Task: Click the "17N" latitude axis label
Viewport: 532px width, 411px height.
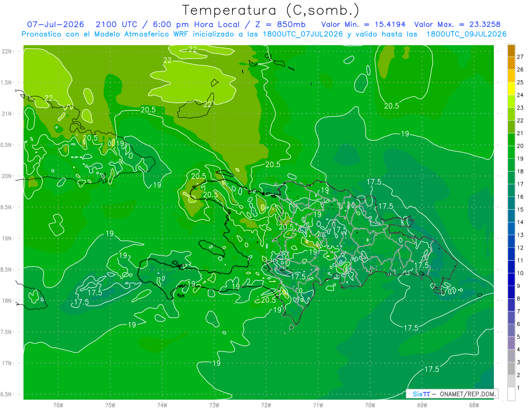Action: [x=7, y=363]
